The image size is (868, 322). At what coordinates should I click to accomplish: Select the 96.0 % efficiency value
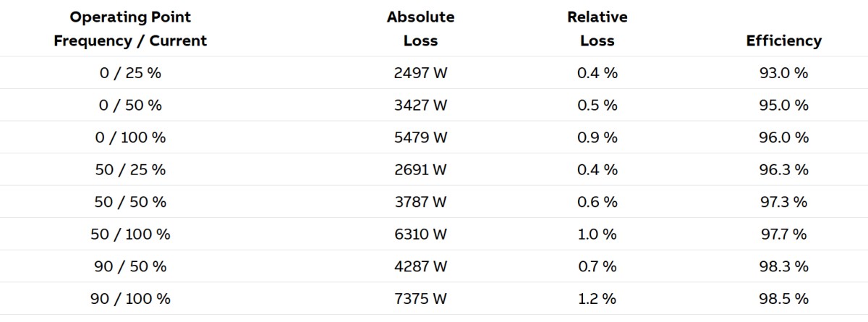pyautogui.click(x=783, y=137)
